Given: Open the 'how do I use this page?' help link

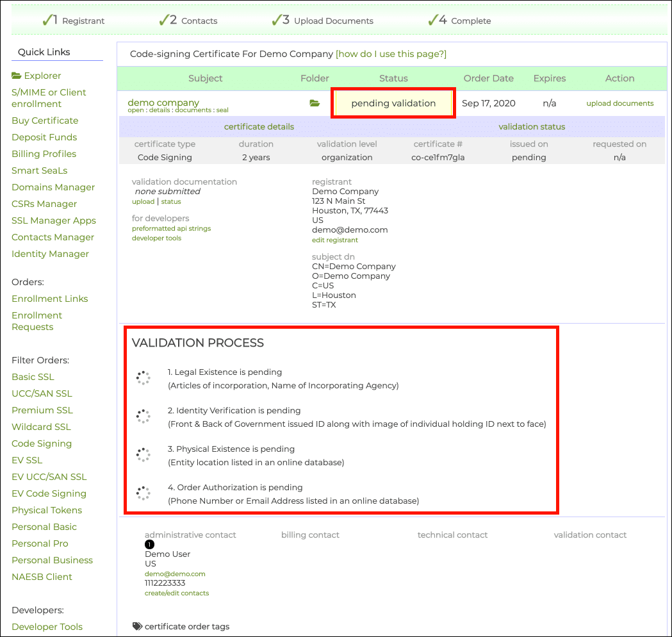Looking at the screenshot, I should point(391,54).
